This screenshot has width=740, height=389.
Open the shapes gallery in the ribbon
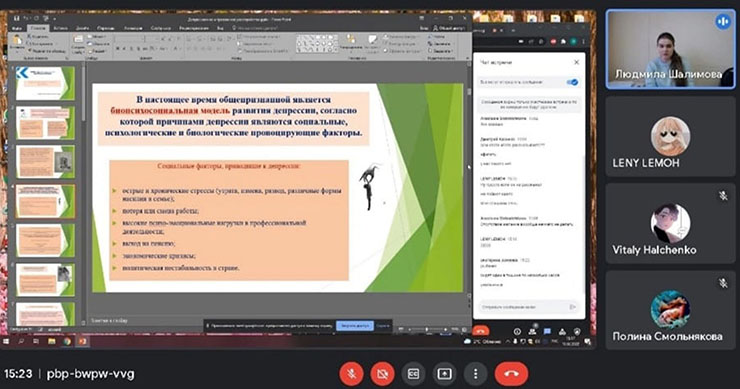(x=317, y=43)
